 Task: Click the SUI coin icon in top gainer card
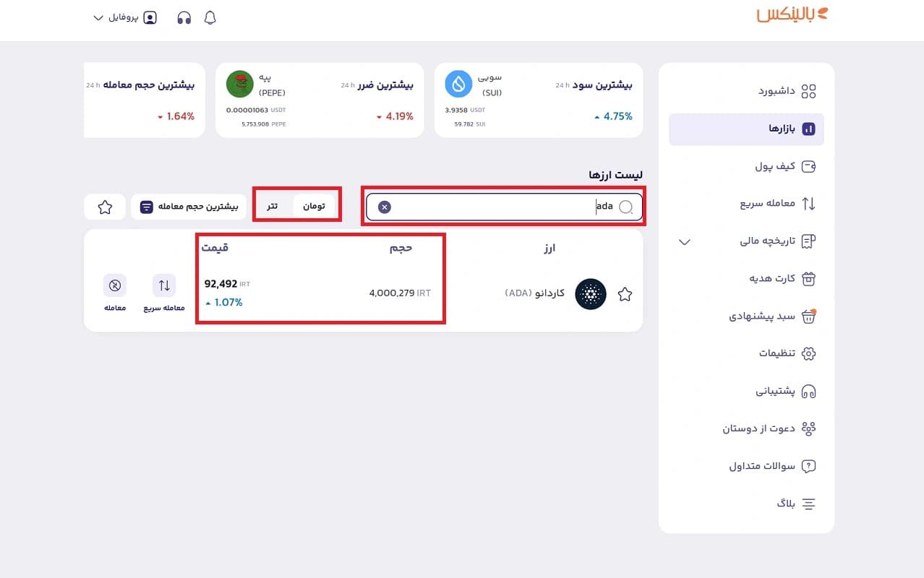pyautogui.click(x=458, y=85)
